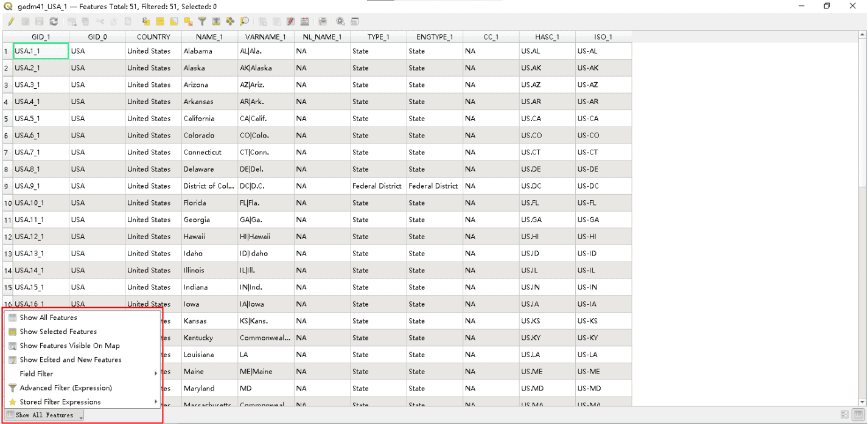Sort by the GID_1 column header

tap(41, 37)
